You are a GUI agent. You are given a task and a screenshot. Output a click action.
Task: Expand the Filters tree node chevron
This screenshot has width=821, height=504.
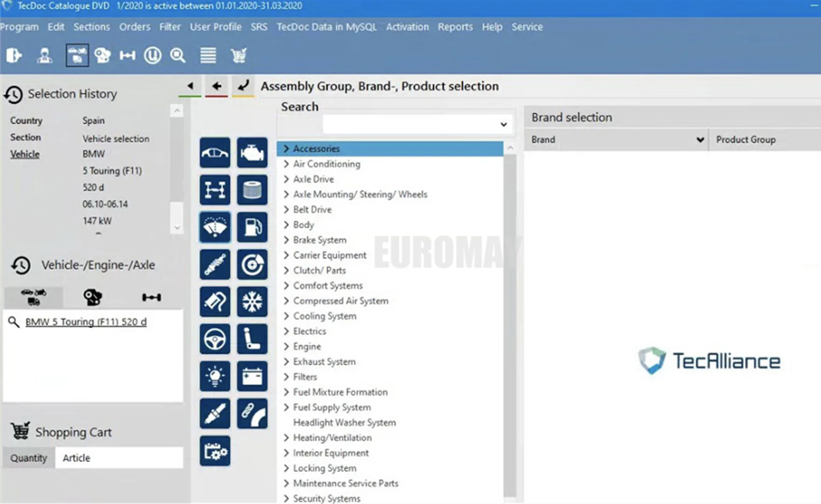[x=286, y=377]
